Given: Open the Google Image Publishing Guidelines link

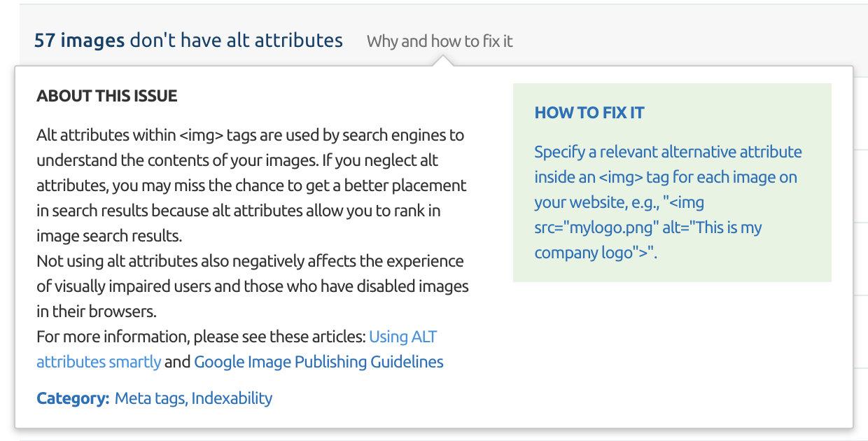Looking at the screenshot, I should 318,362.
